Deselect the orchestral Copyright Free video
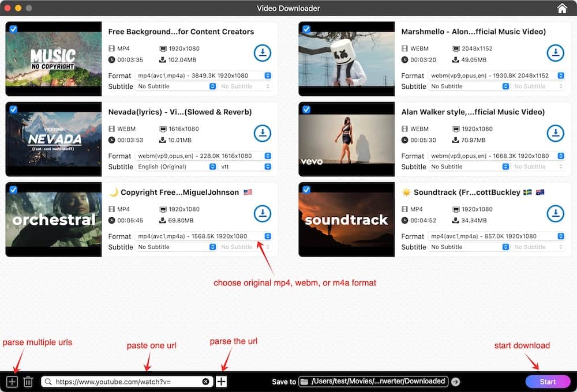This screenshot has width=577, height=392. (13, 190)
